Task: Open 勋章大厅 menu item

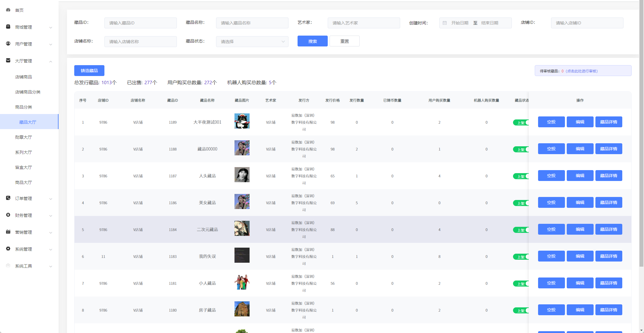Action: pyautogui.click(x=29, y=137)
